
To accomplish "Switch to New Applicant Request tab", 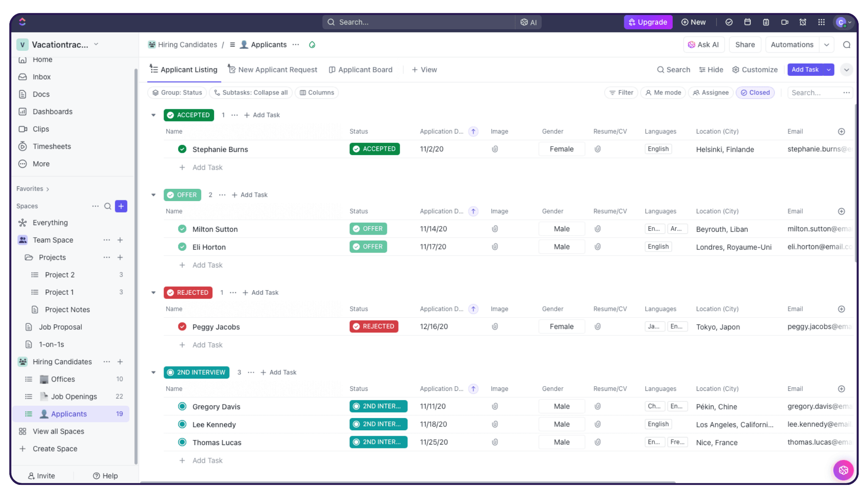I will 273,70.
